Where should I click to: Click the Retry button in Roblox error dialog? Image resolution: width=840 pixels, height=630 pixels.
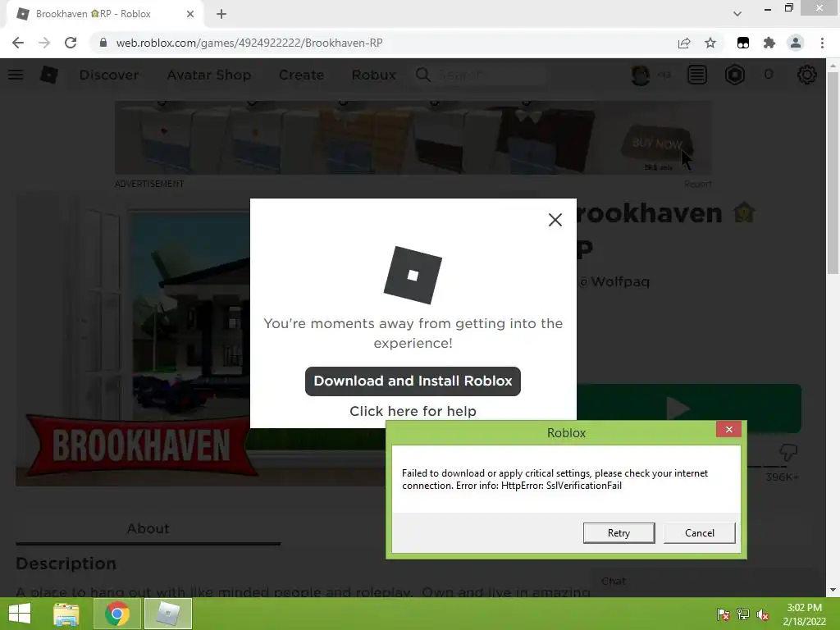point(619,533)
